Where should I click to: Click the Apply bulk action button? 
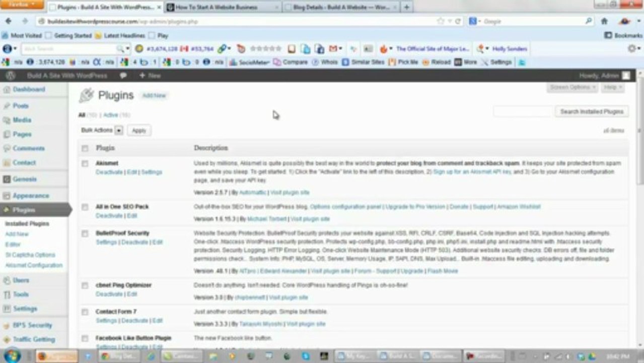pyautogui.click(x=139, y=131)
